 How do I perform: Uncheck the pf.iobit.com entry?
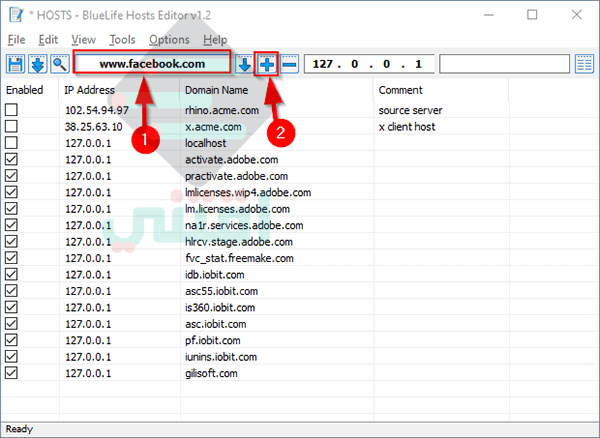pyautogui.click(x=11, y=340)
